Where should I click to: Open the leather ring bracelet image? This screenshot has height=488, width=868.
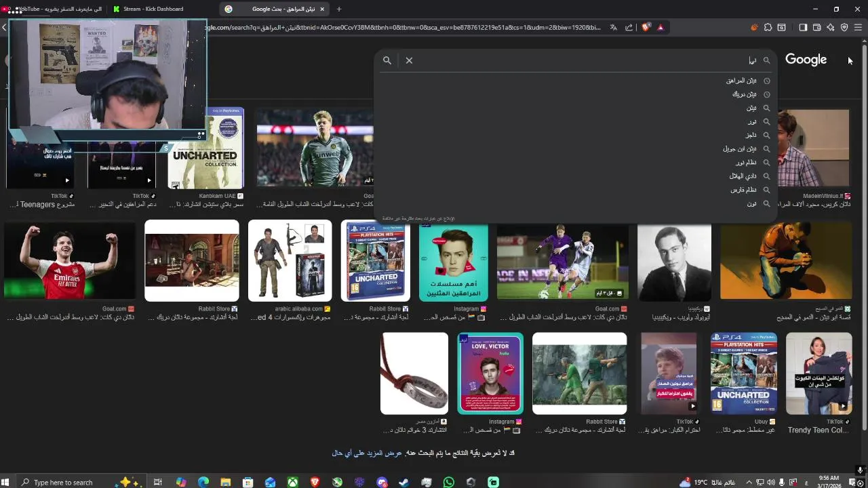coord(414,373)
